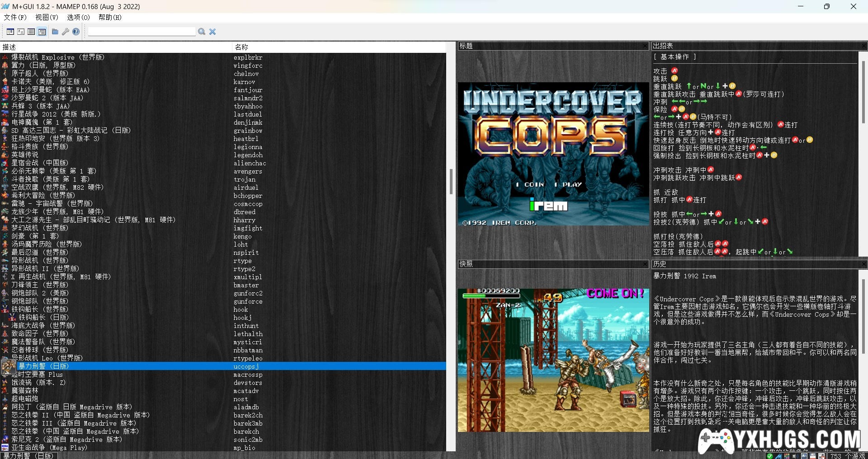Sort by the 描述 column header
The image size is (868, 459).
[116, 47]
